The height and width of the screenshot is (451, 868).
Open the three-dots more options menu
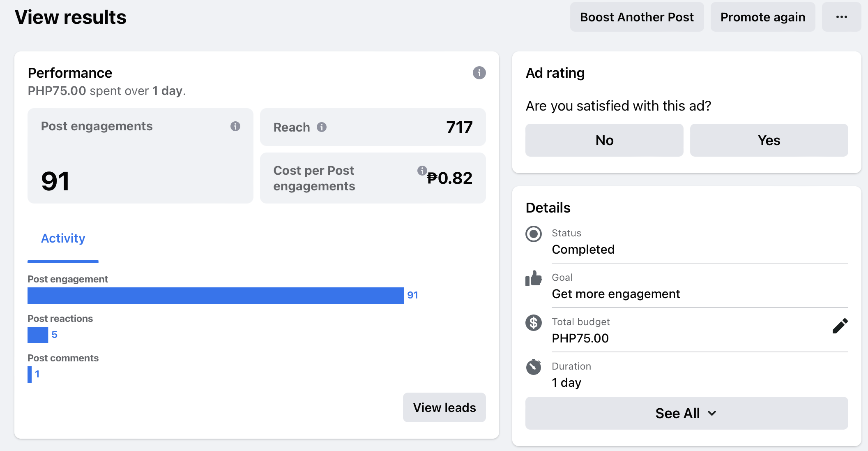(x=841, y=17)
